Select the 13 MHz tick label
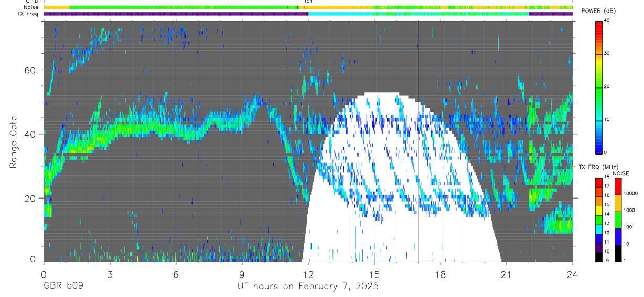This screenshot has width=644, height=297. [607, 224]
